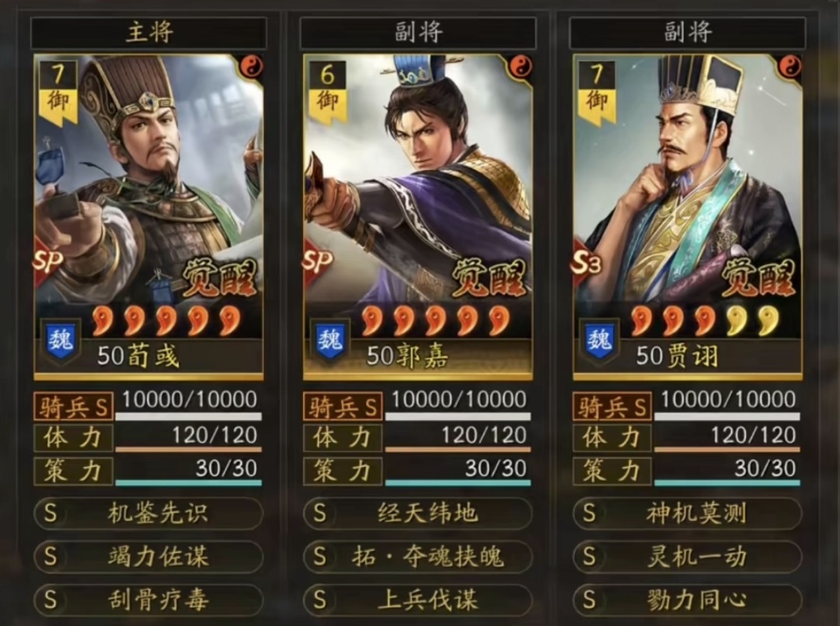Image resolution: width=840 pixels, height=626 pixels.
Task: Click the yin-yang icon on 荀彧 card
Action: (x=252, y=67)
